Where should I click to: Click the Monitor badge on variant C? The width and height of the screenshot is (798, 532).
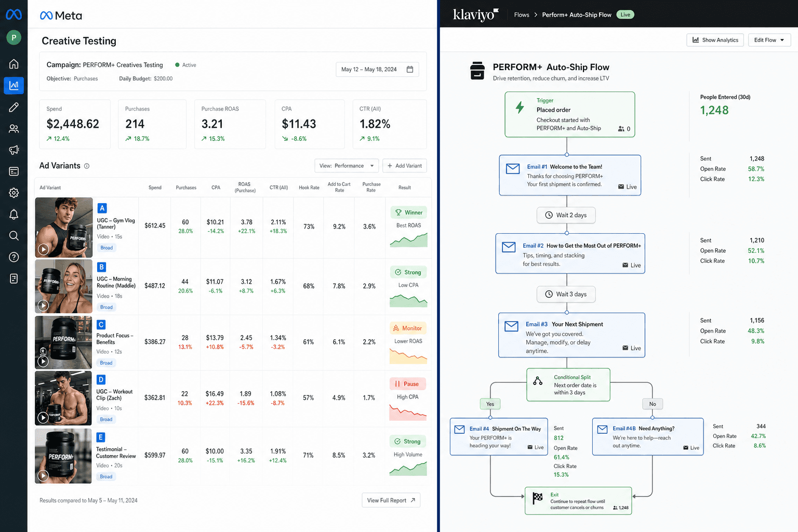408,328
